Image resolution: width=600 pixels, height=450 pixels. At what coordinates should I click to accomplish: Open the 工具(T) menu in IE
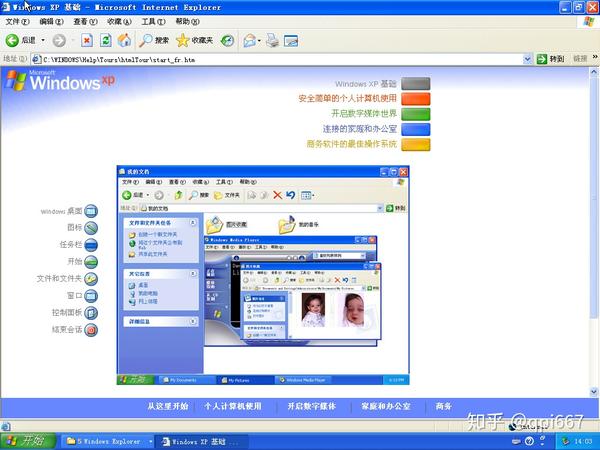coord(153,22)
